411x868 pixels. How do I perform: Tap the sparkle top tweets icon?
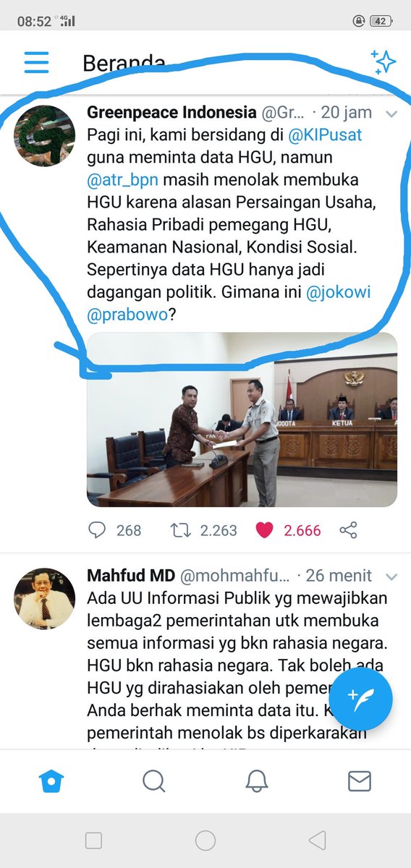point(384,62)
